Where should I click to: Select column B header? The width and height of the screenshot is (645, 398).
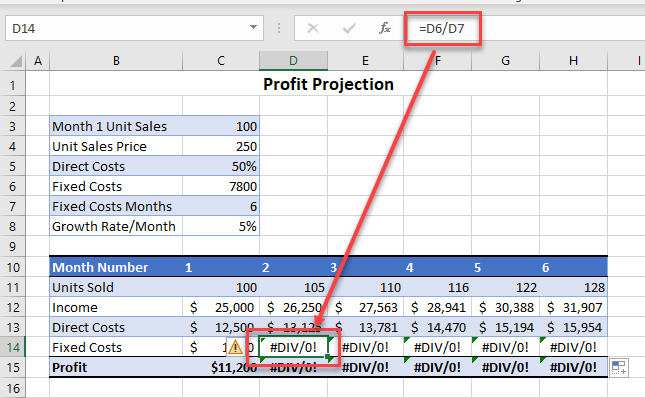coord(116,61)
